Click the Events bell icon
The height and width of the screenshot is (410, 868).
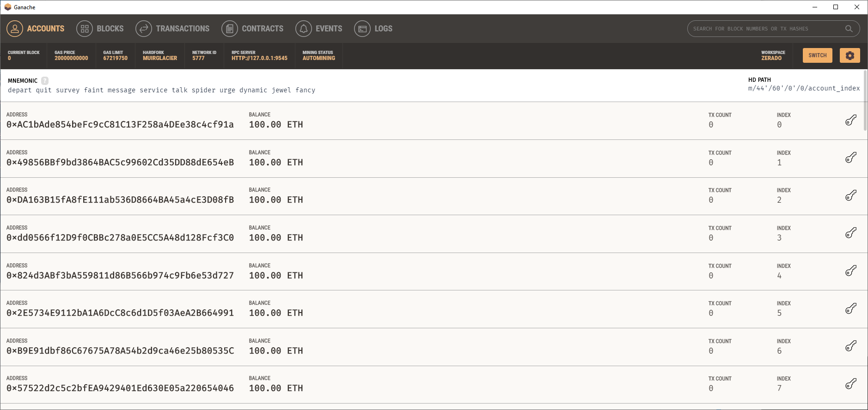304,29
